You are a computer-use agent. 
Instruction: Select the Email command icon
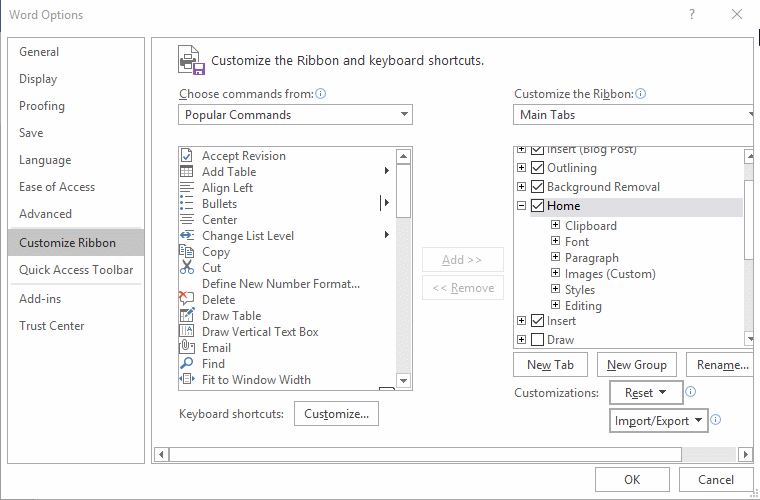[186, 348]
